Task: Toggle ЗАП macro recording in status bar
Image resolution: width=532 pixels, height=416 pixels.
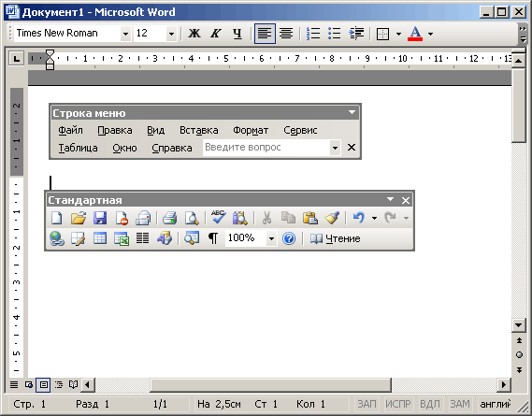Action: click(x=367, y=404)
